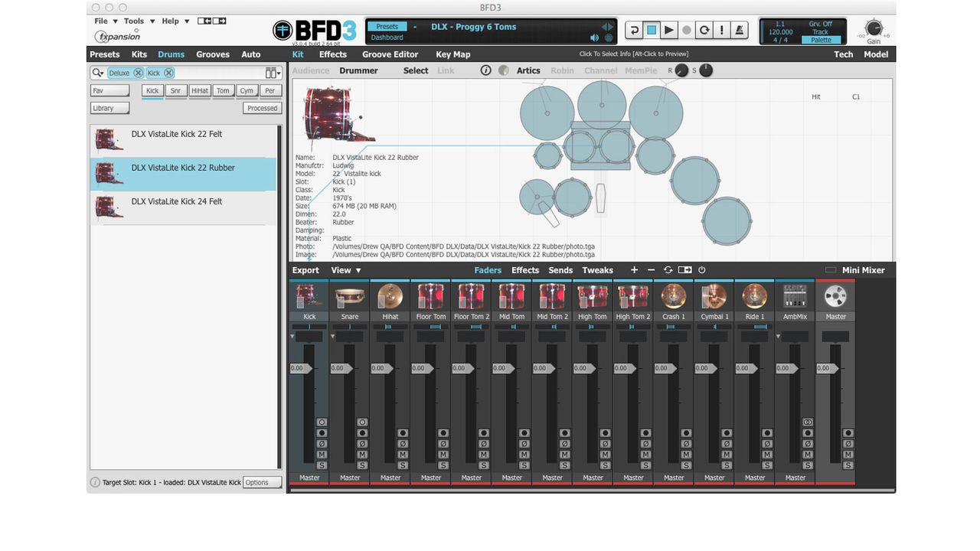Click the transport cycle/refresh icon

point(704,30)
